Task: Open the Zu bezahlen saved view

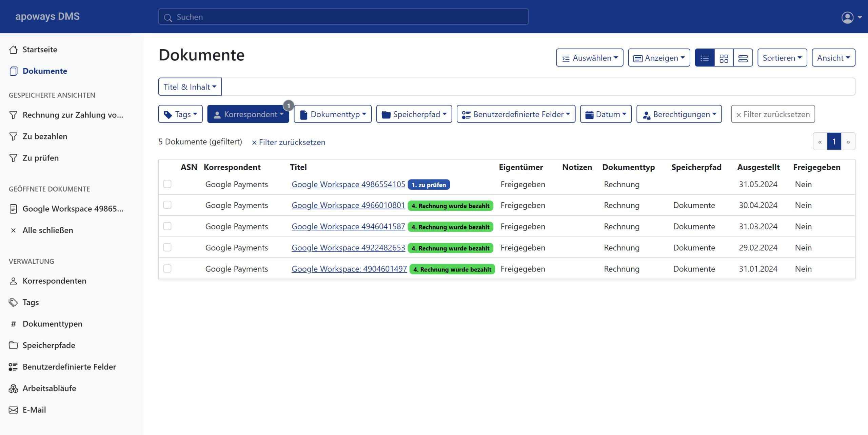Action: tap(45, 136)
